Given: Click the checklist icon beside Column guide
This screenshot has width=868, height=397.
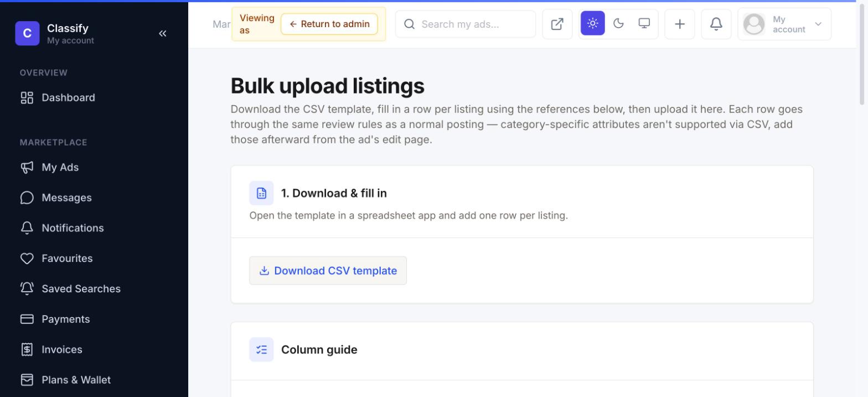Looking at the screenshot, I should click(261, 350).
